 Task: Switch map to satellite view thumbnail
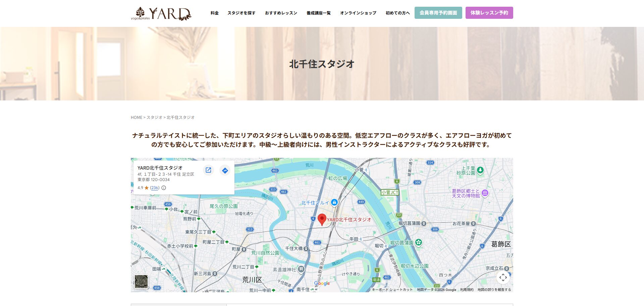click(141, 281)
